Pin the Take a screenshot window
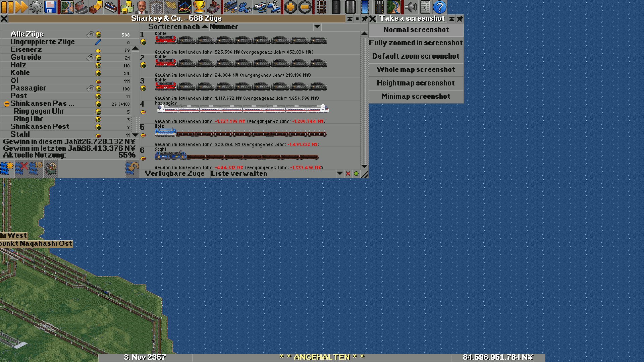The width and height of the screenshot is (644, 362). click(460, 19)
